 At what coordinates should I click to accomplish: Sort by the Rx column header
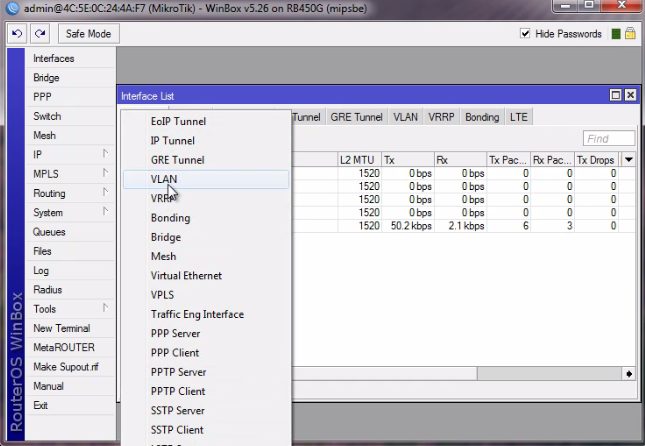(461, 160)
